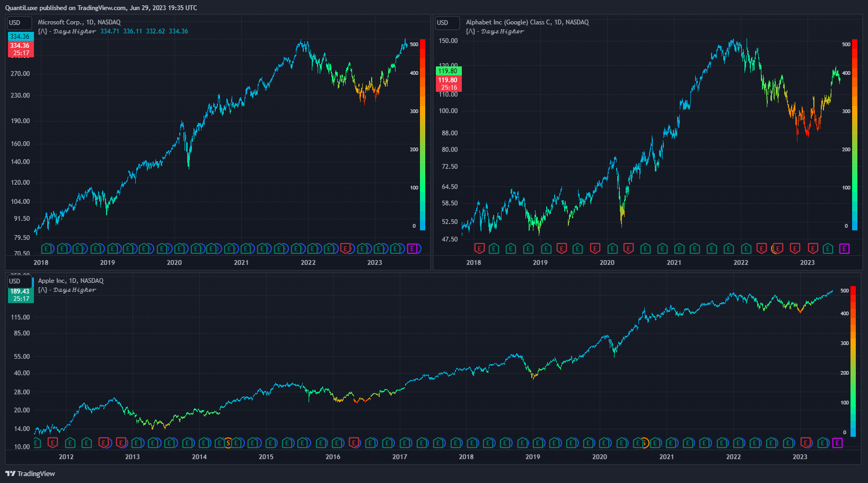Screen dimensions: 868x483
Task: Click the Days Higher color scale on Microsoft chart
Action: (x=423, y=135)
